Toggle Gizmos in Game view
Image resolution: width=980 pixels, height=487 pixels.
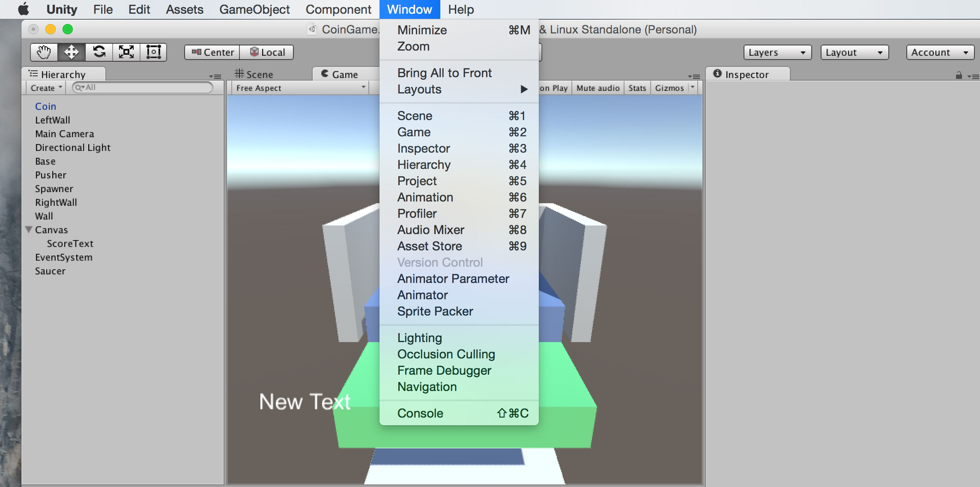pos(669,88)
